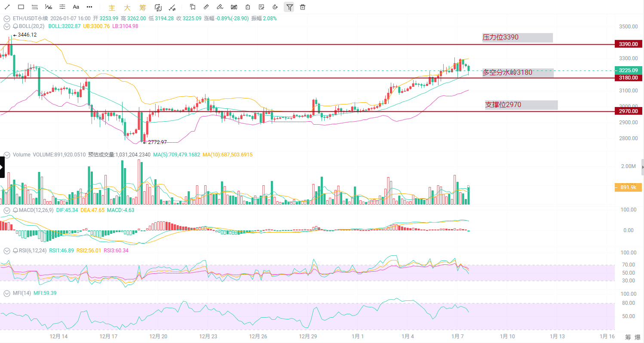Click the ETH/USDT永续 symbol title
This screenshot has width=644, height=343.
pos(31,18)
